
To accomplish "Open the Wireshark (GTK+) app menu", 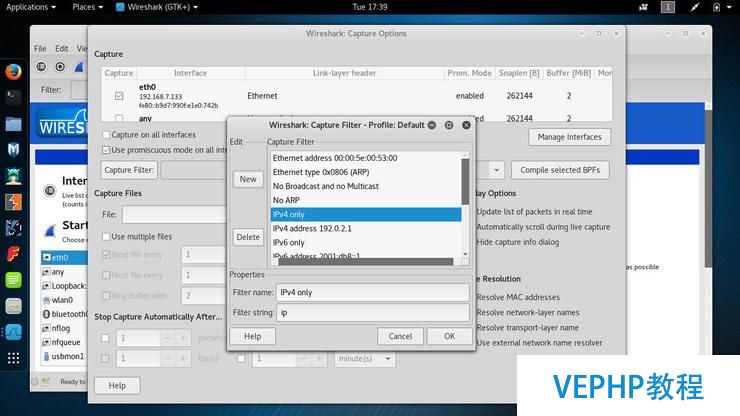I will 157,7.
